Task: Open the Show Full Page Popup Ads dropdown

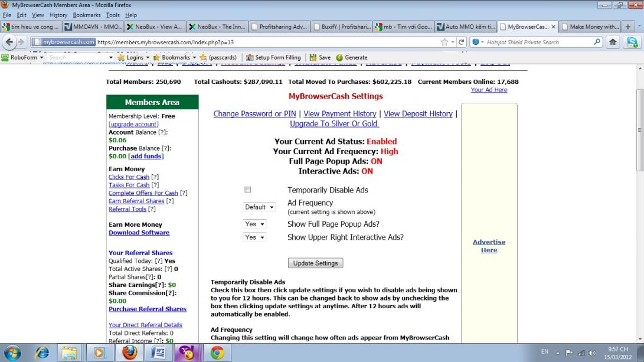Action: pyautogui.click(x=254, y=224)
